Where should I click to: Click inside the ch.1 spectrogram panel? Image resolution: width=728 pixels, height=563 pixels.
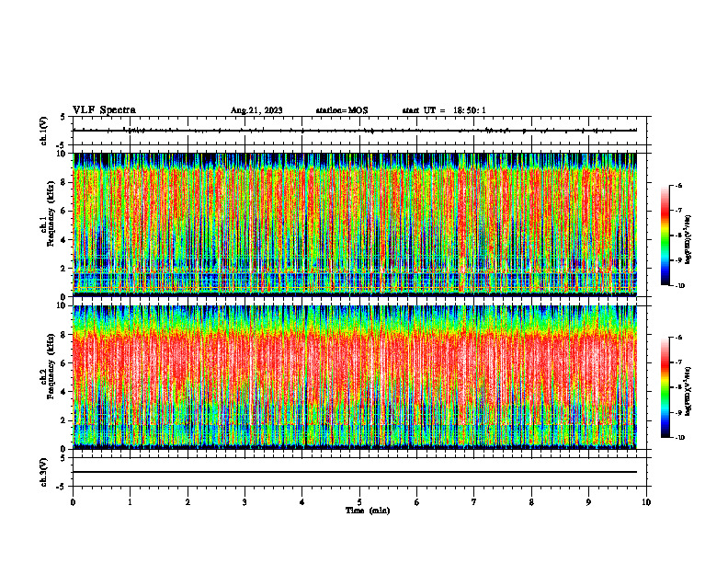point(355,224)
